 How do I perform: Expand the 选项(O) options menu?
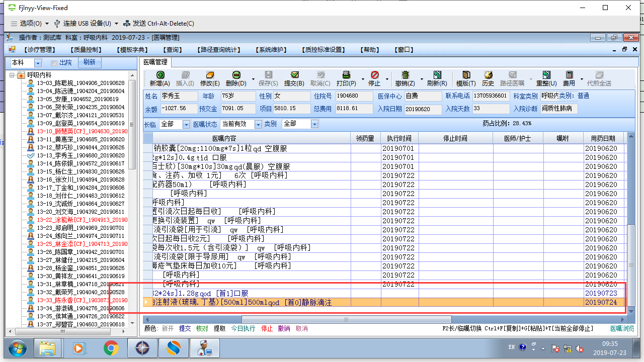pyautogui.click(x=30, y=23)
